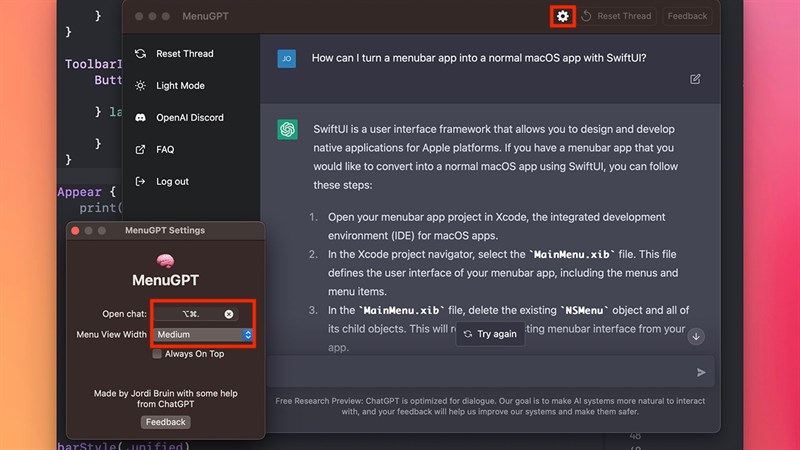This screenshot has height=450, width=800.
Task: Close the MenuGPT Settings window
Action: pos(76,231)
